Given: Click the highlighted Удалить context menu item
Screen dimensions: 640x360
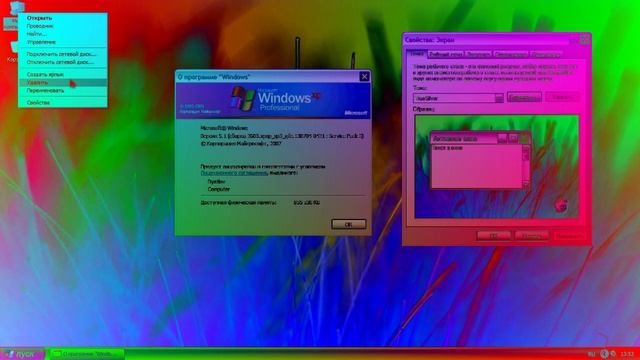Looking at the screenshot, I should click(x=63, y=82).
